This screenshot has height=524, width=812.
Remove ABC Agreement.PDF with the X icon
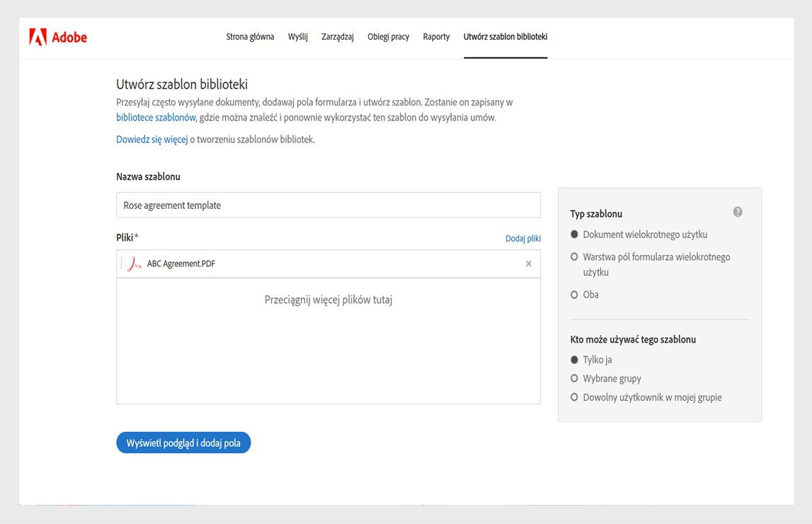coord(528,264)
